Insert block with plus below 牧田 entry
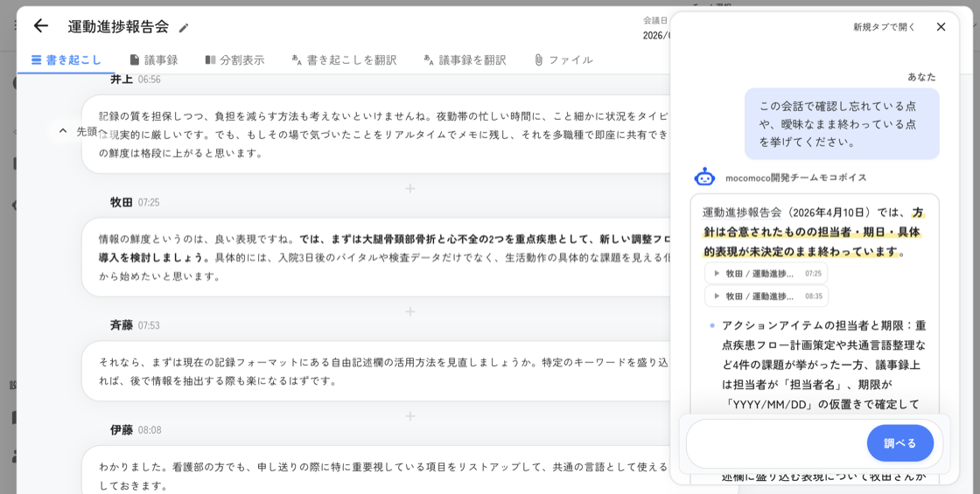Screen dimensions: 980x494 (x=410, y=311)
